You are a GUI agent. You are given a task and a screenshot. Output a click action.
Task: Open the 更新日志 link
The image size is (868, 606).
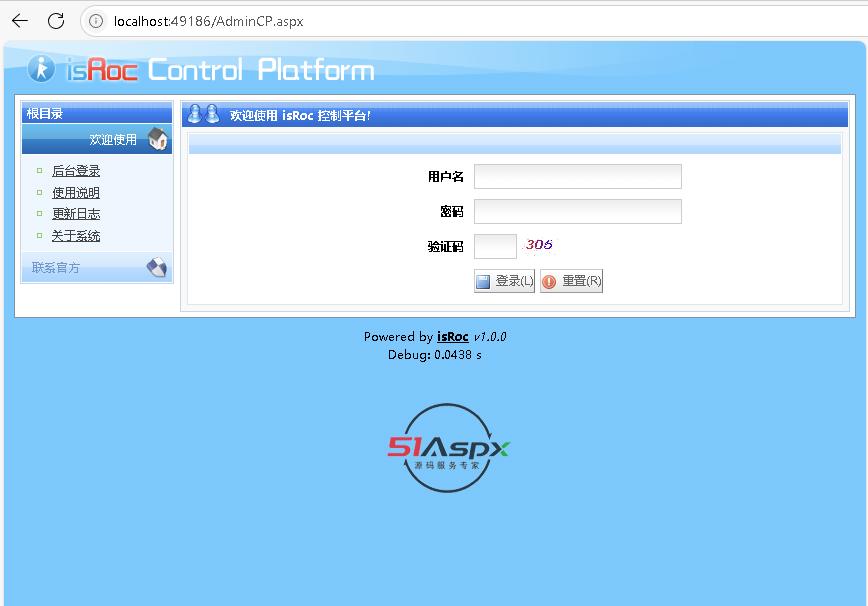(x=76, y=214)
